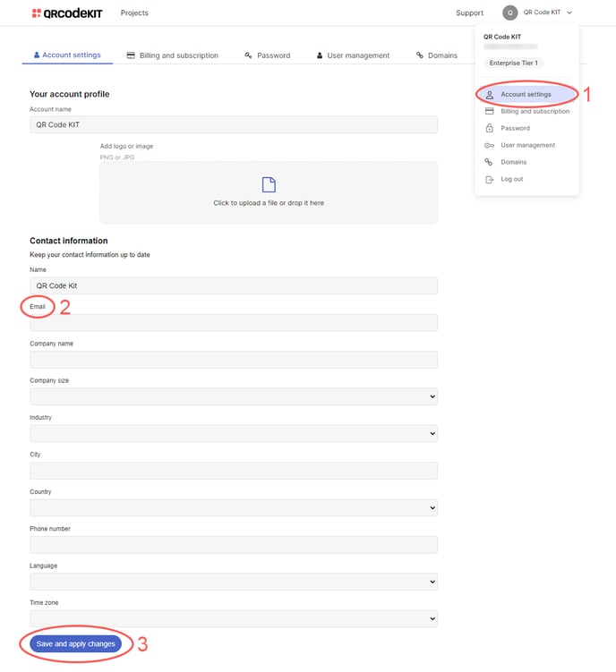Click the key icon beside User management menu entry
Screen dimensions: 616x672
click(489, 145)
